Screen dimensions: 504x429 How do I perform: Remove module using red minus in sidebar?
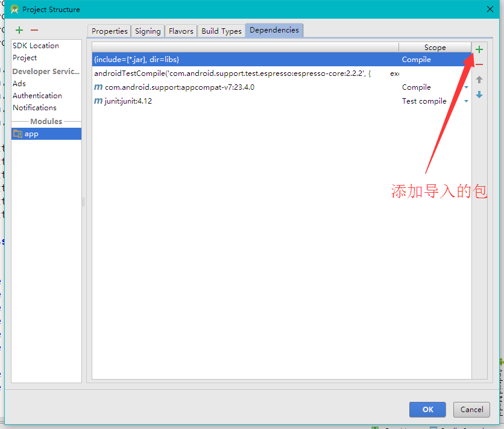34,30
